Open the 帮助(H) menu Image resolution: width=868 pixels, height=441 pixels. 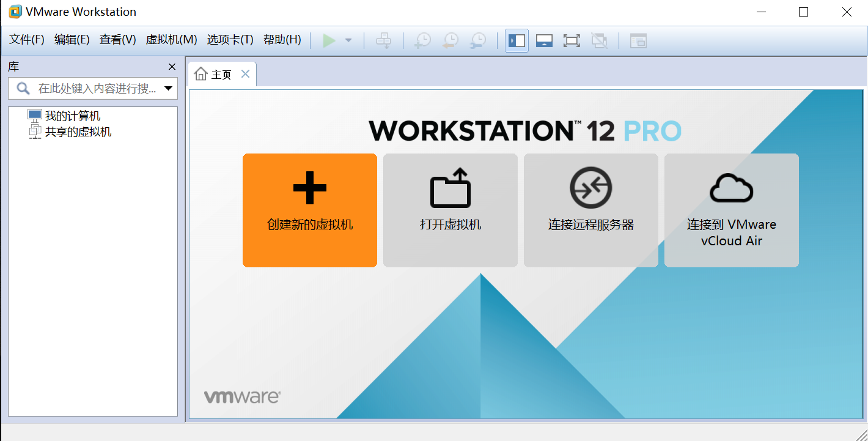tap(282, 40)
